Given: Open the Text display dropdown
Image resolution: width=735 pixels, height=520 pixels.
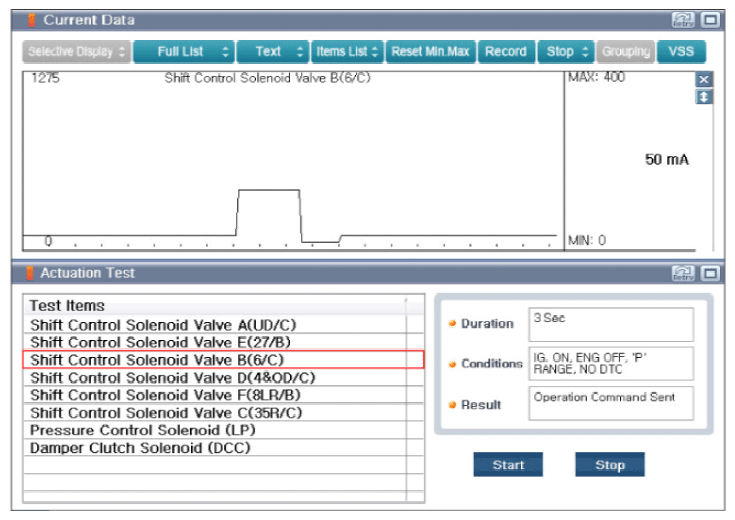Looking at the screenshot, I should (273, 52).
